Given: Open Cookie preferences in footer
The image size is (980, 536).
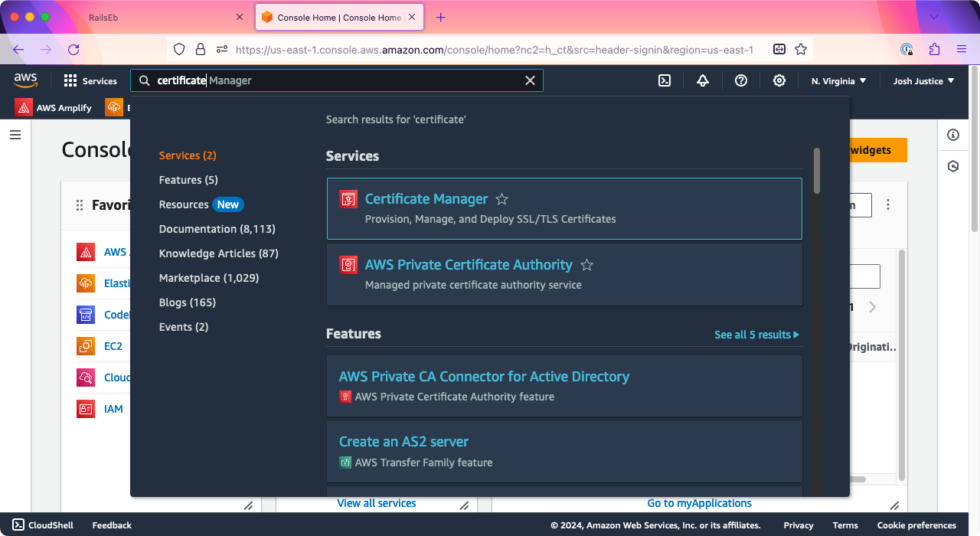Looking at the screenshot, I should 916,525.
